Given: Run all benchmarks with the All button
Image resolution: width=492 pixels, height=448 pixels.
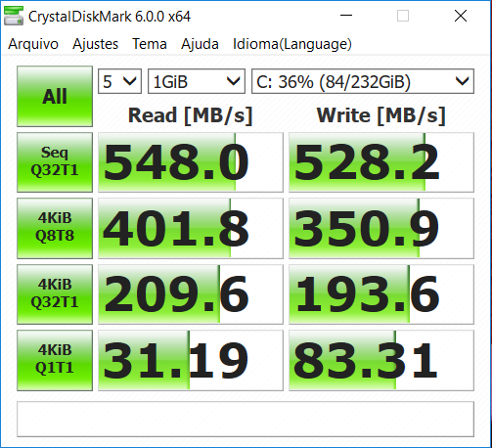Looking at the screenshot, I should pyautogui.click(x=55, y=96).
